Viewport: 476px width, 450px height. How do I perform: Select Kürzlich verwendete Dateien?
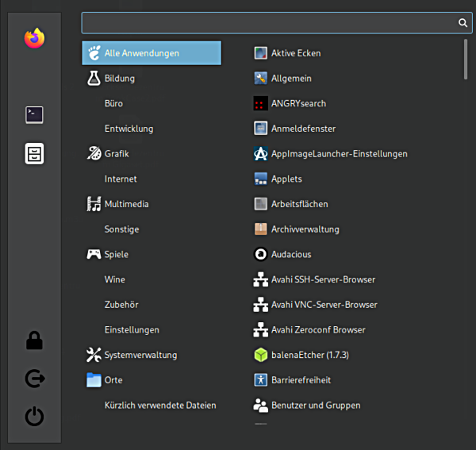click(159, 405)
